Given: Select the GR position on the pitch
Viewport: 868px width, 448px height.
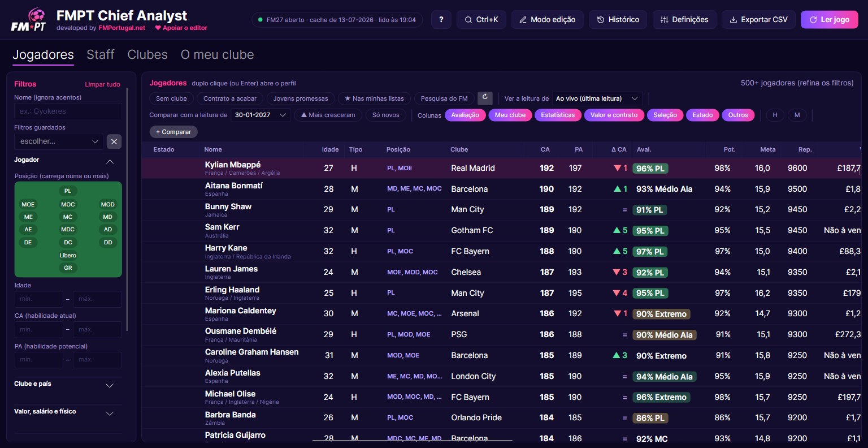Looking at the screenshot, I should (68, 268).
